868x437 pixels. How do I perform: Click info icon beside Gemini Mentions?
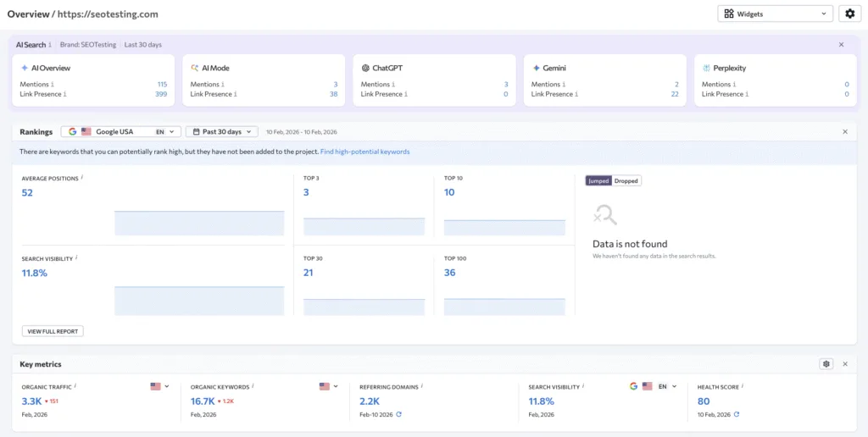[564, 85]
